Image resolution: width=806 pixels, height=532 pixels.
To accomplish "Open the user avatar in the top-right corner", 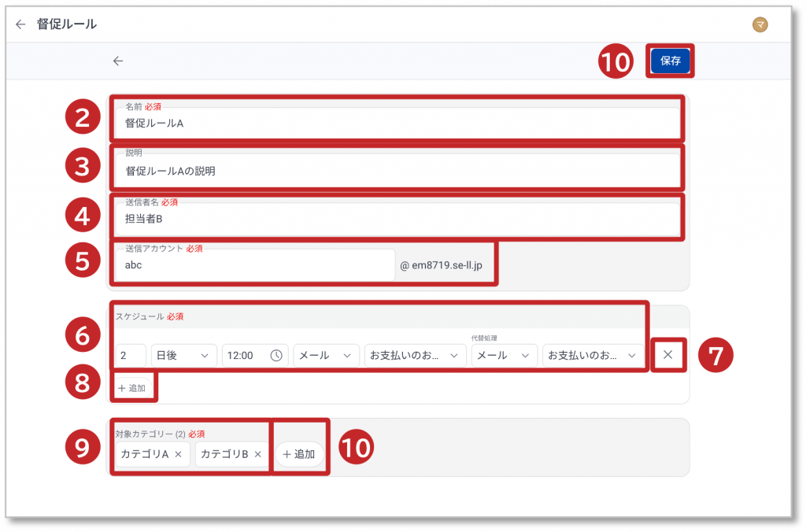I will 760,25.
